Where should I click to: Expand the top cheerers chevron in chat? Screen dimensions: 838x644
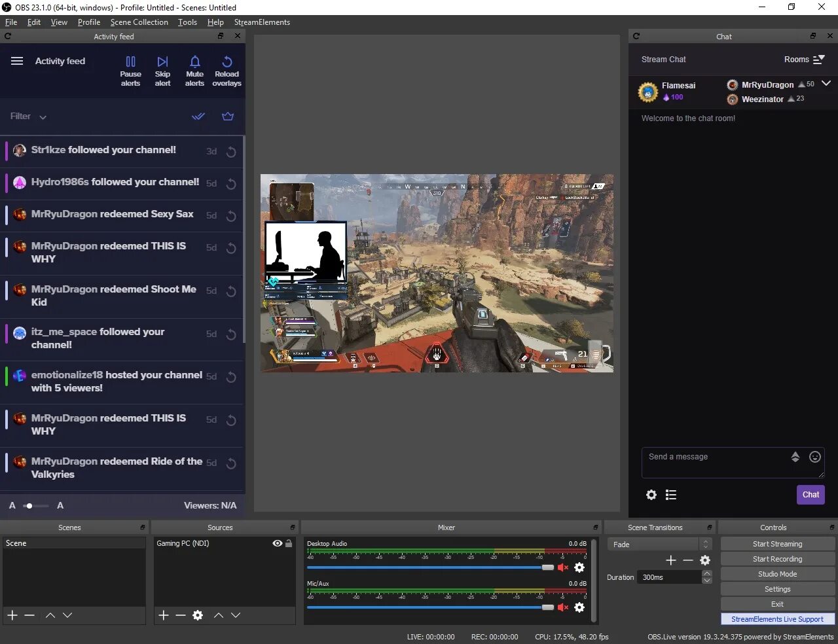[826, 83]
